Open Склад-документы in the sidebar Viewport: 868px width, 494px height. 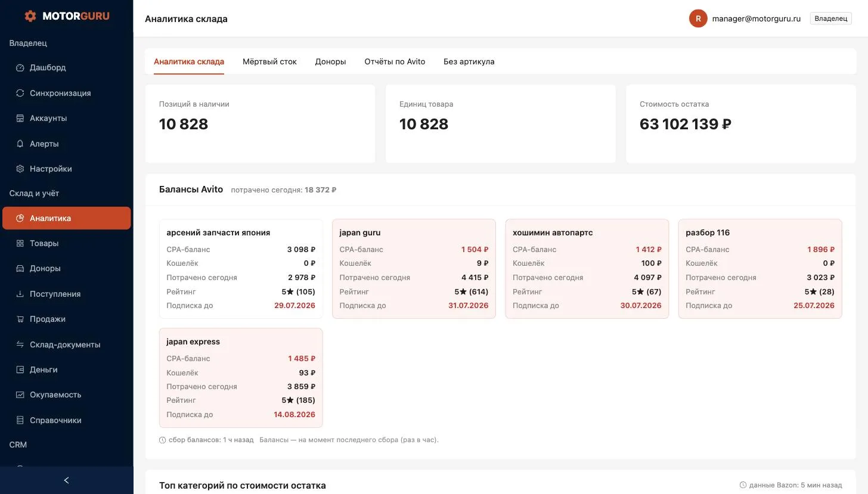(x=67, y=344)
